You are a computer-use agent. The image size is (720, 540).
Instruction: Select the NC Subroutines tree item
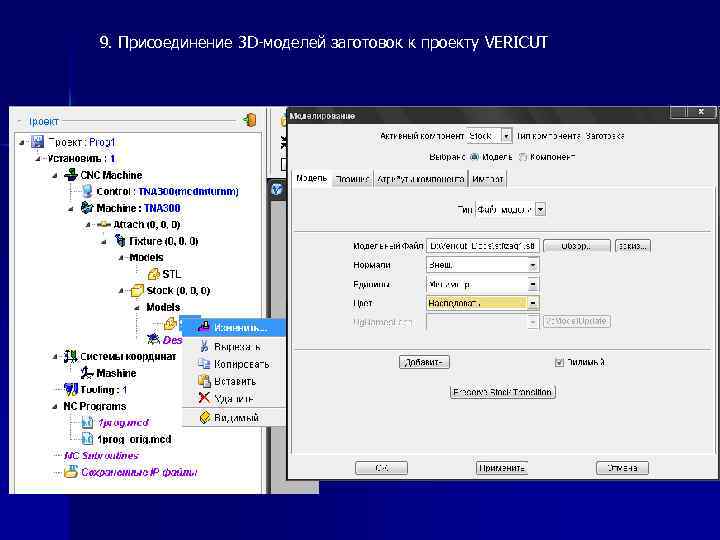[x=101, y=456]
